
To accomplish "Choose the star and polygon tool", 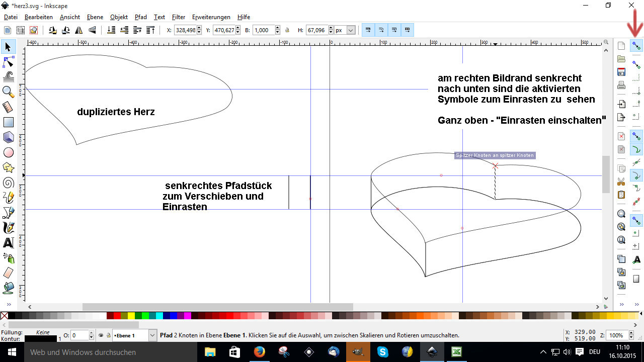I will pyautogui.click(x=9, y=167).
